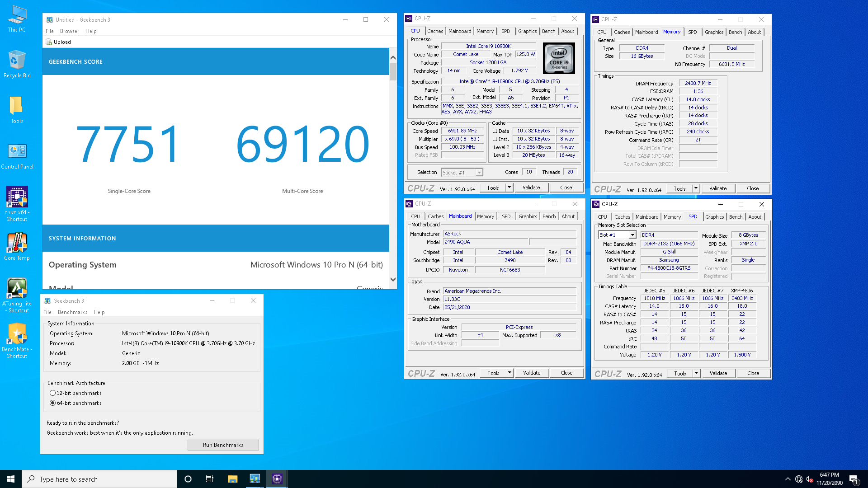The image size is (868, 488).
Task: Click scroll up arrow in Geekbench results
Action: [x=393, y=57]
